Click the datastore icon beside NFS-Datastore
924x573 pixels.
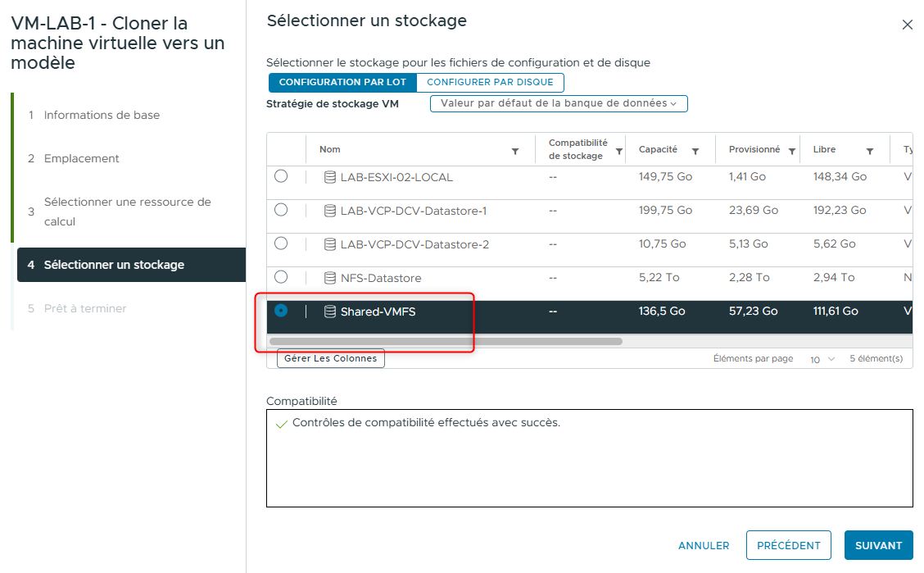[x=328, y=277]
